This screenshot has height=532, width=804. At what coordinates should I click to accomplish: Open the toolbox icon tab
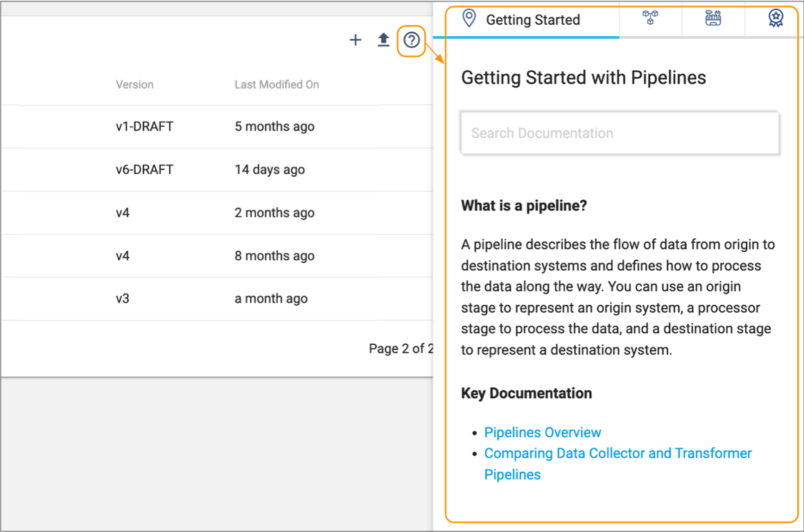tap(713, 19)
